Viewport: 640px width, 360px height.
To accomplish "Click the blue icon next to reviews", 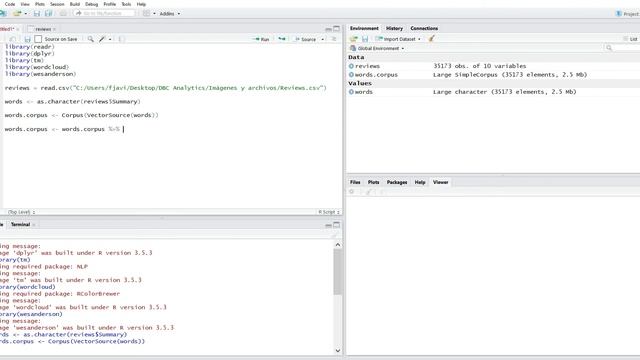I will point(351,66).
